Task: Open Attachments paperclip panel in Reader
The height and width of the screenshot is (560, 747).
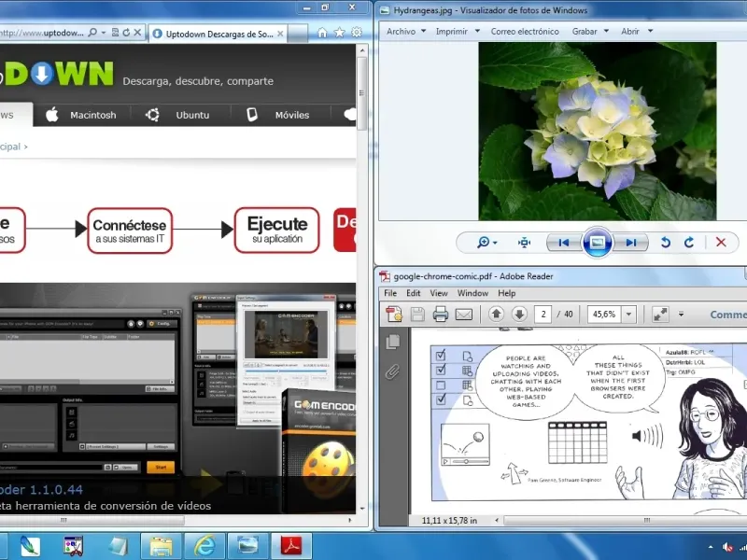Action: click(393, 372)
